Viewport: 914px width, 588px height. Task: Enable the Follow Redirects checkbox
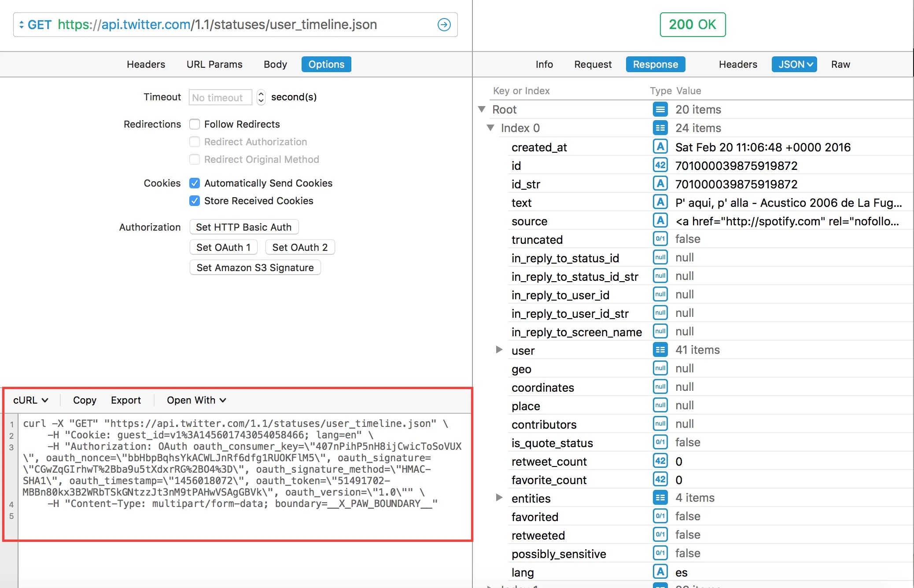[195, 124]
